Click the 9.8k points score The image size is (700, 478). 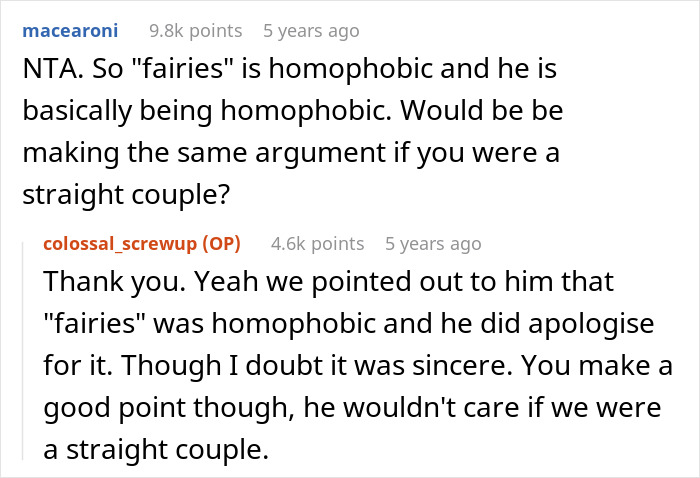coord(195,31)
